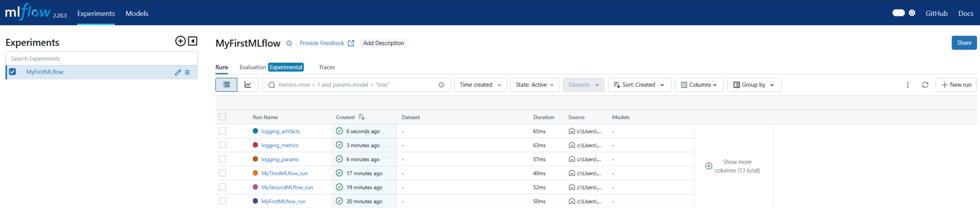Refresh the runs list
This screenshot has width=980, height=208.
pos(925,85)
